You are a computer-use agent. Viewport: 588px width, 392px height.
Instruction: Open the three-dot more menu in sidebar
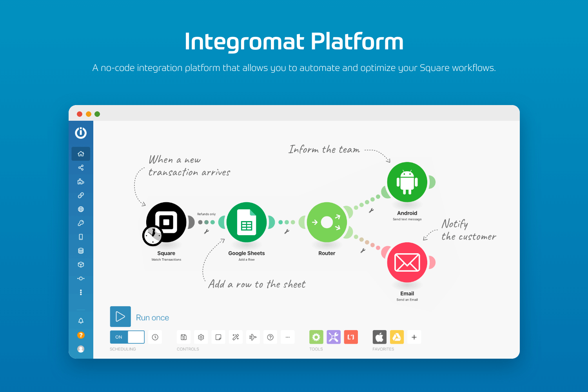point(81,292)
